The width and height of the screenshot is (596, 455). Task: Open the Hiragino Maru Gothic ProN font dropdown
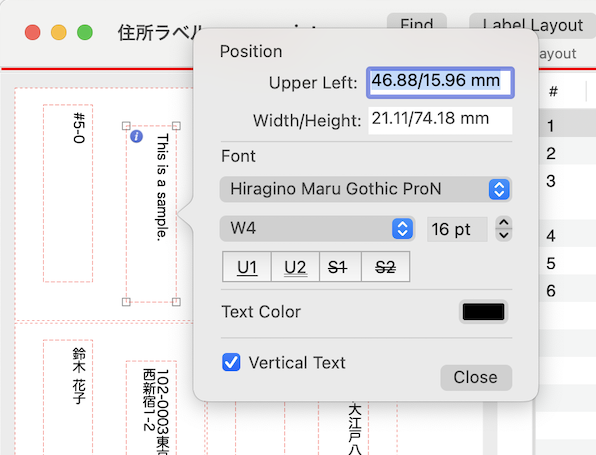click(x=366, y=189)
